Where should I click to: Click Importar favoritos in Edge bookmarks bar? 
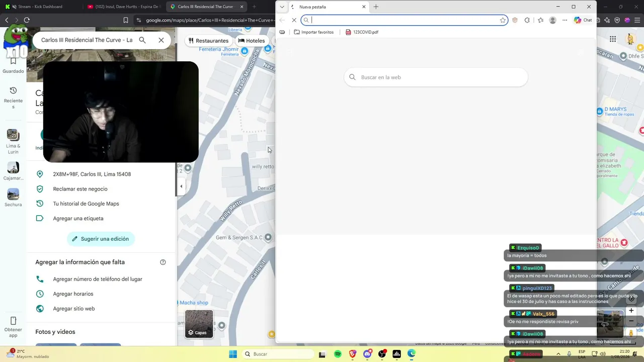coord(314,32)
